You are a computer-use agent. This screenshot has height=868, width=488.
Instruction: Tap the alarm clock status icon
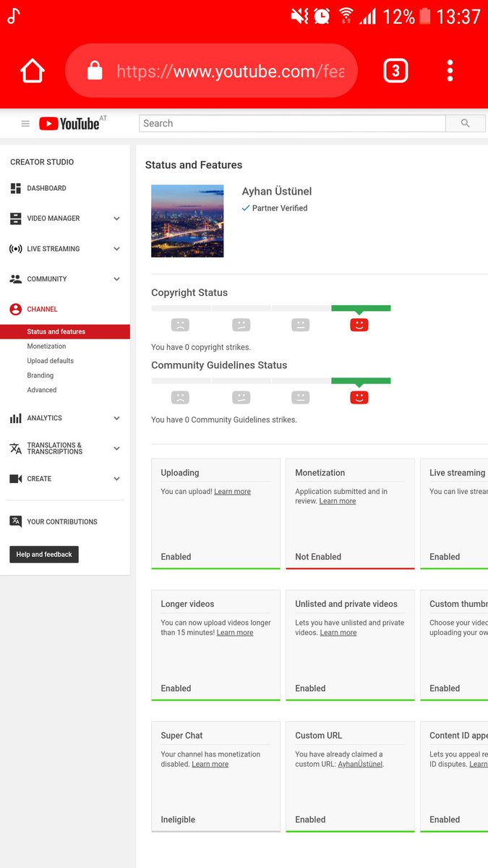point(322,16)
